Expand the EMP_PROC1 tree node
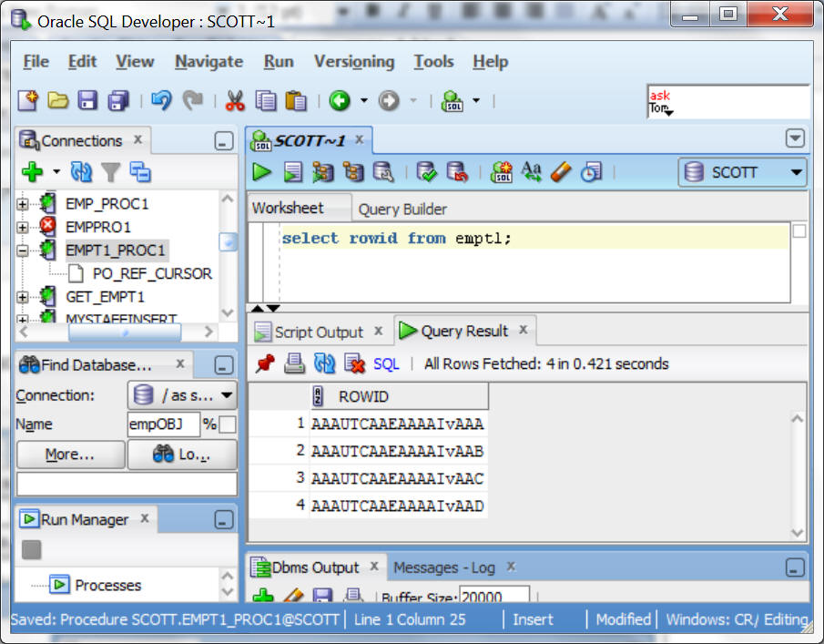Image resolution: width=824 pixels, height=644 pixels. coord(22,204)
